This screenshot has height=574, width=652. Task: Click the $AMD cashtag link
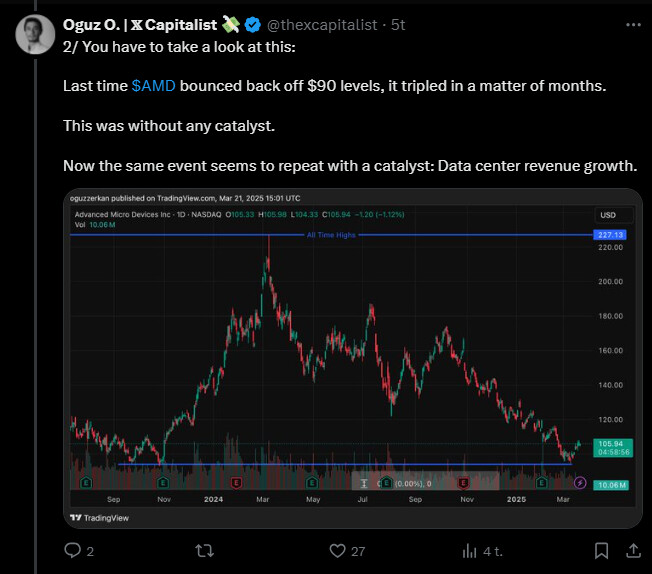point(153,86)
